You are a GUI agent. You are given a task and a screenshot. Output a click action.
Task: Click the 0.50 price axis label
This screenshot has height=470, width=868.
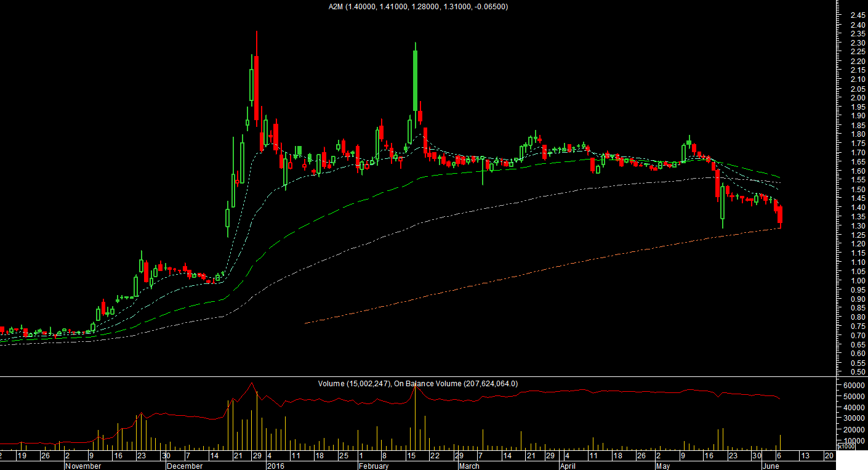click(857, 372)
